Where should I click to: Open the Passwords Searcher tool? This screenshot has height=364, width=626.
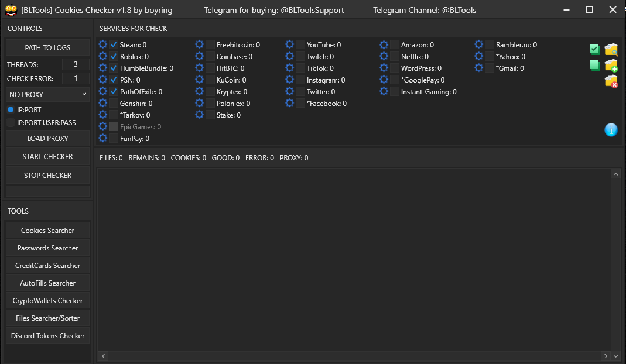tap(47, 248)
